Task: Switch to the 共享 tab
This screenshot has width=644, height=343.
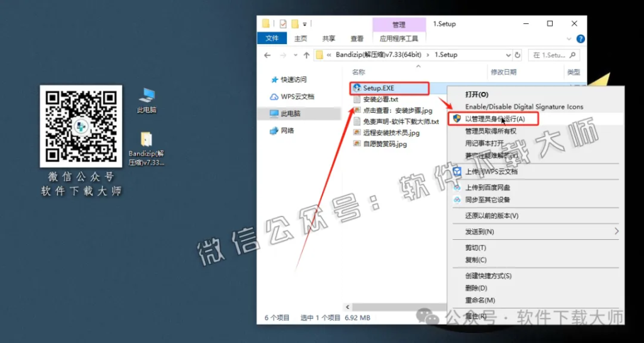Action: (x=328, y=38)
